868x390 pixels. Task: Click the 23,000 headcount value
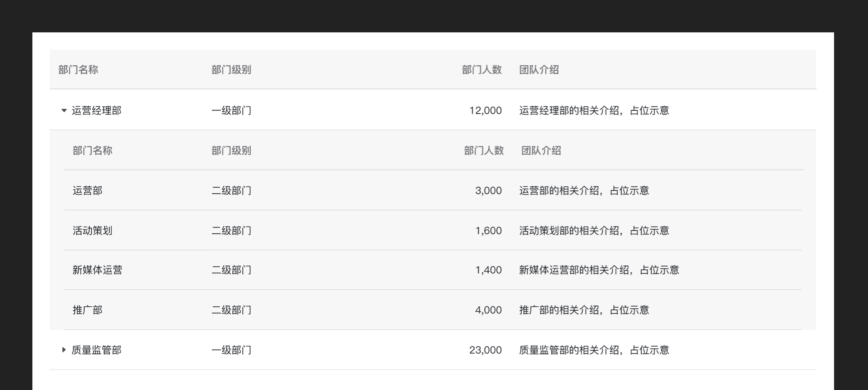point(485,350)
